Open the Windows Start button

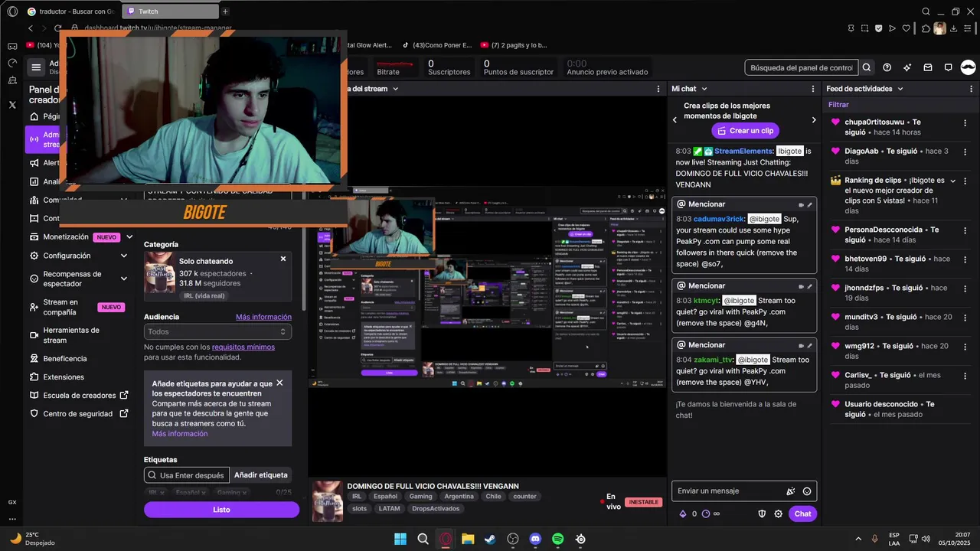click(400, 539)
